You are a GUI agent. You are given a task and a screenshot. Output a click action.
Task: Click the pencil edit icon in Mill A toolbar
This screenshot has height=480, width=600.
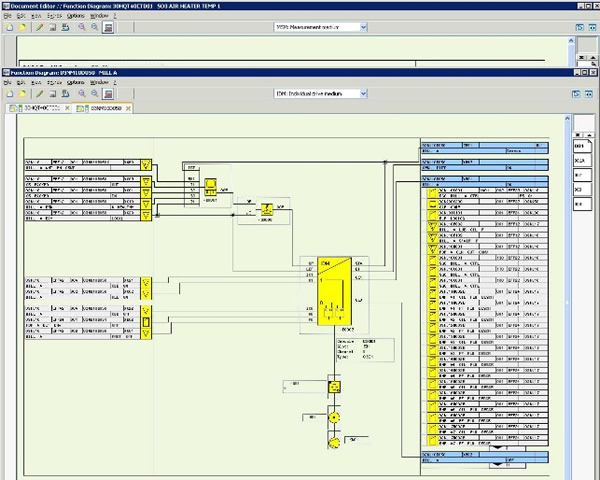pos(39,93)
